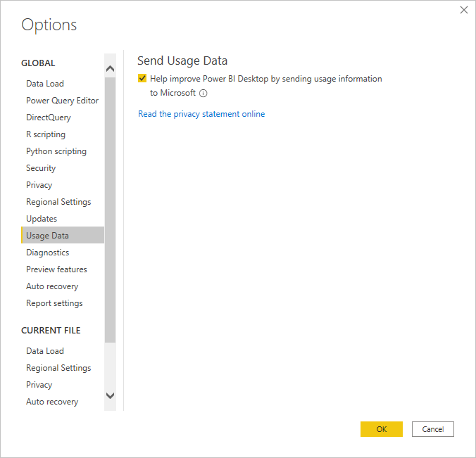Screen dimensions: 476x458
Task: Select Preview features
Action: [x=56, y=269]
